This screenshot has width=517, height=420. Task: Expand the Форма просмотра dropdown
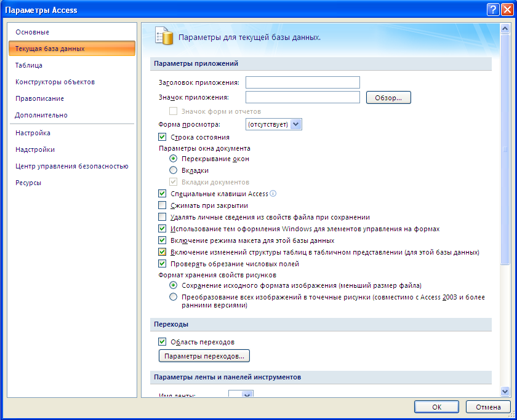[296, 124]
